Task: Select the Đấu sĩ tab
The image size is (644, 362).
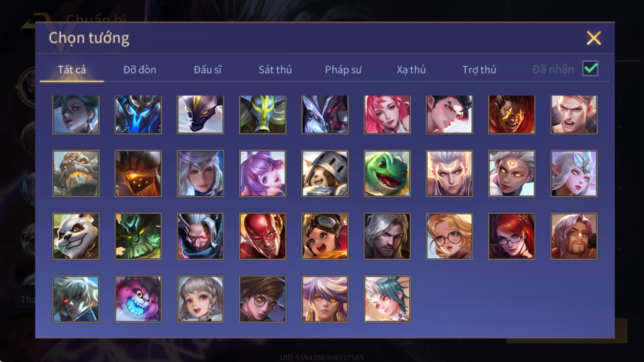Action: point(207,69)
